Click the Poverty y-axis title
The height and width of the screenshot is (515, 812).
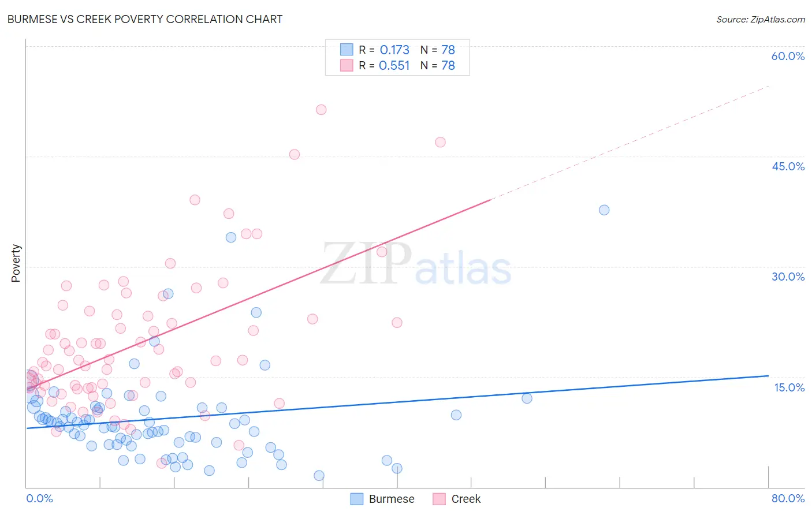coord(16,263)
